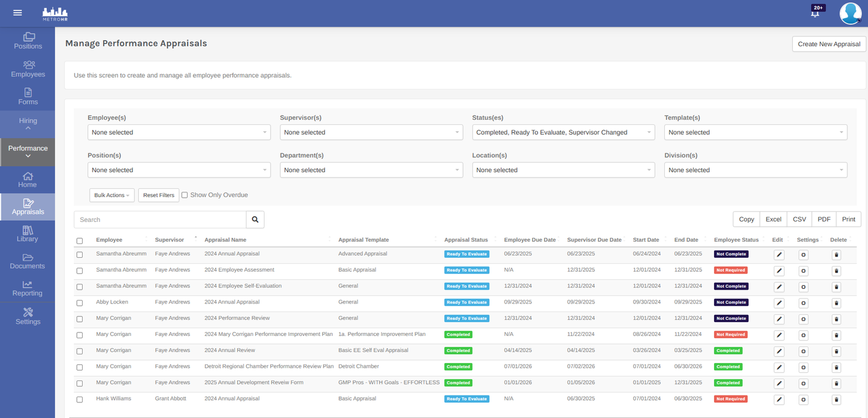
Task: Open the hamburger menu in the top bar
Action: [x=17, y=13]
